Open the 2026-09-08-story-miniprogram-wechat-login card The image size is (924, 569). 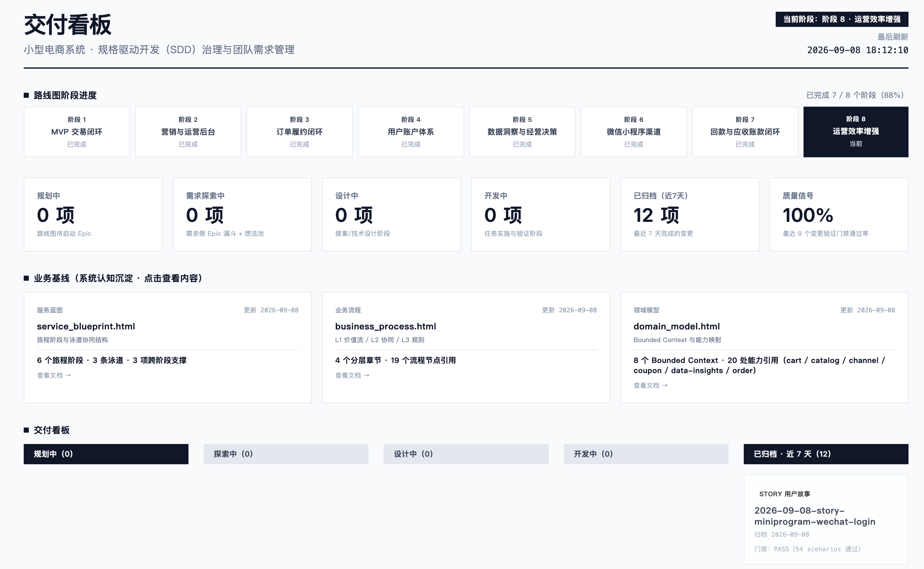(826, 519)
